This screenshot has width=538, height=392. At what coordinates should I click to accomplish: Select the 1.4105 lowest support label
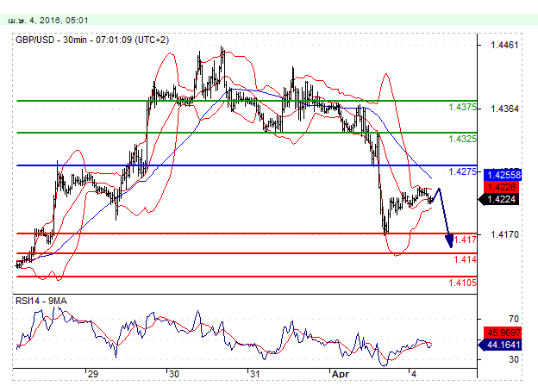click(462, 283)
